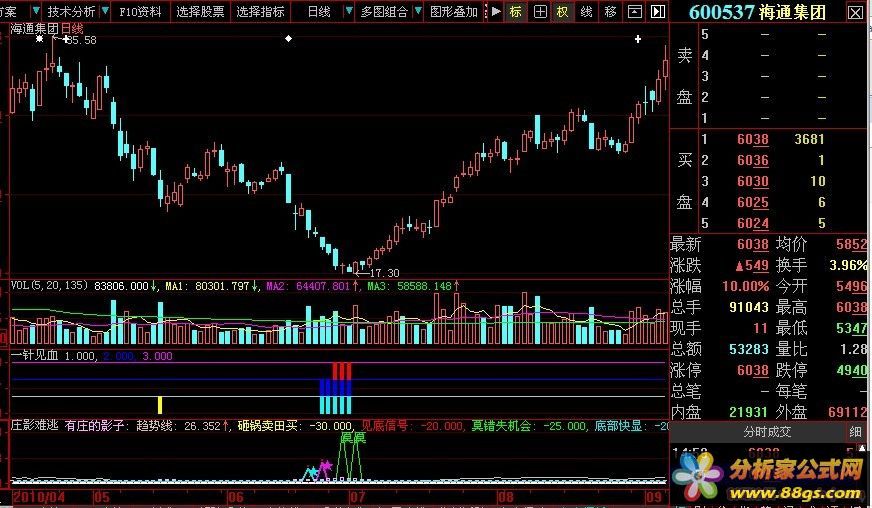
Task: Click the magenta star signal in bottom panel
Action: click(326, 465)
